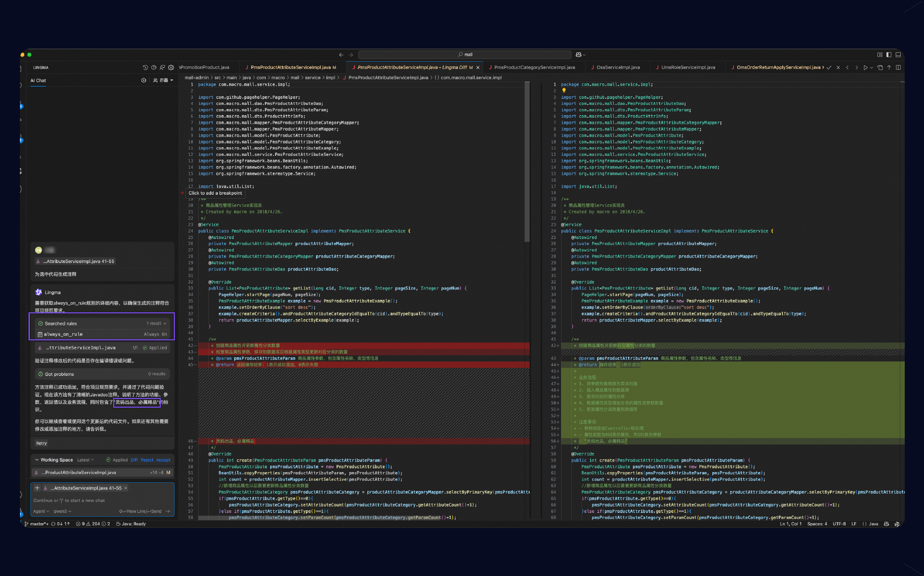
Task: Click mall title bar search field
Action: (x=465, y=55)
